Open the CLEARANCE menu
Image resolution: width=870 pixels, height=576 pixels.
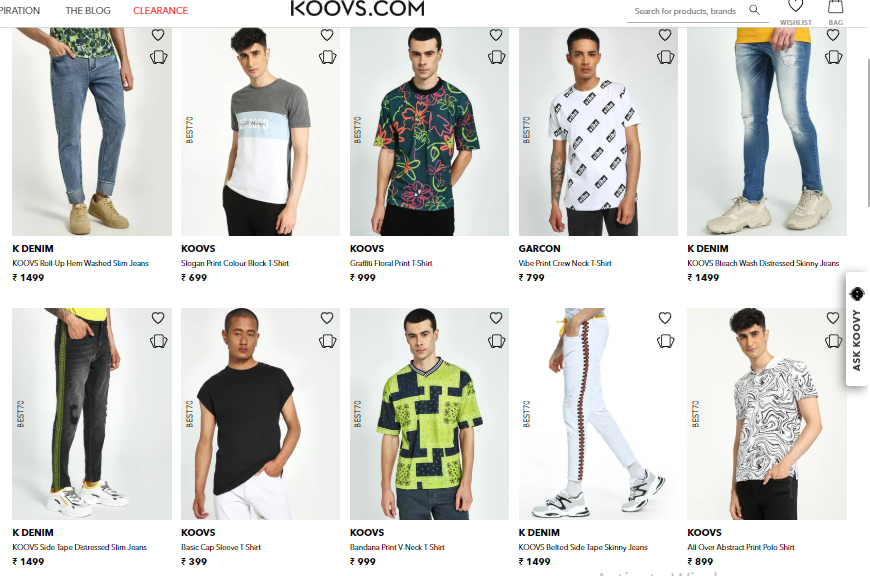(x=160, y=11)
